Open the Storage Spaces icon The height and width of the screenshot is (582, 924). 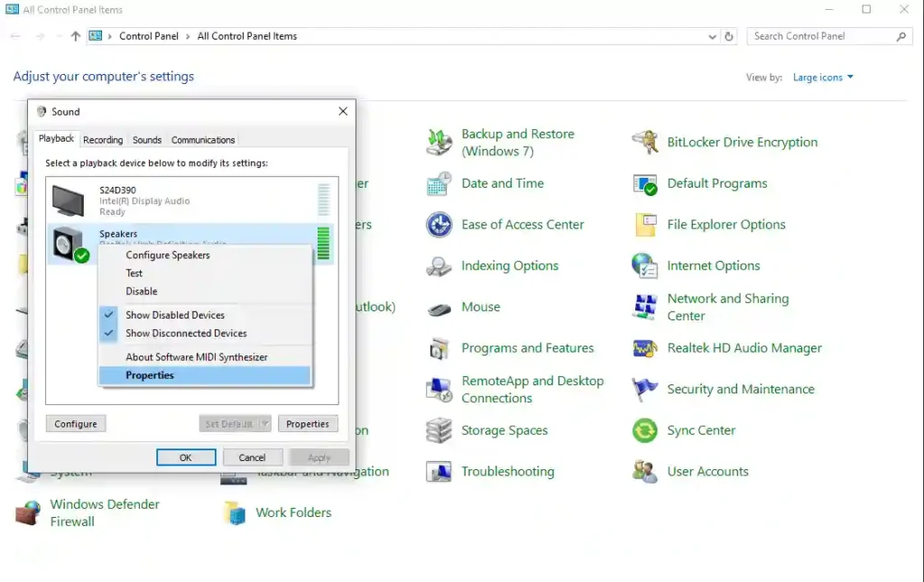point(439,430)
